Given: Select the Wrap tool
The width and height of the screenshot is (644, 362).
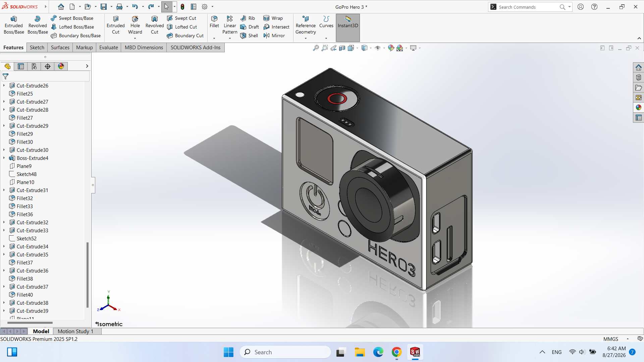Looking at the screenshot, I should [273, 18].
